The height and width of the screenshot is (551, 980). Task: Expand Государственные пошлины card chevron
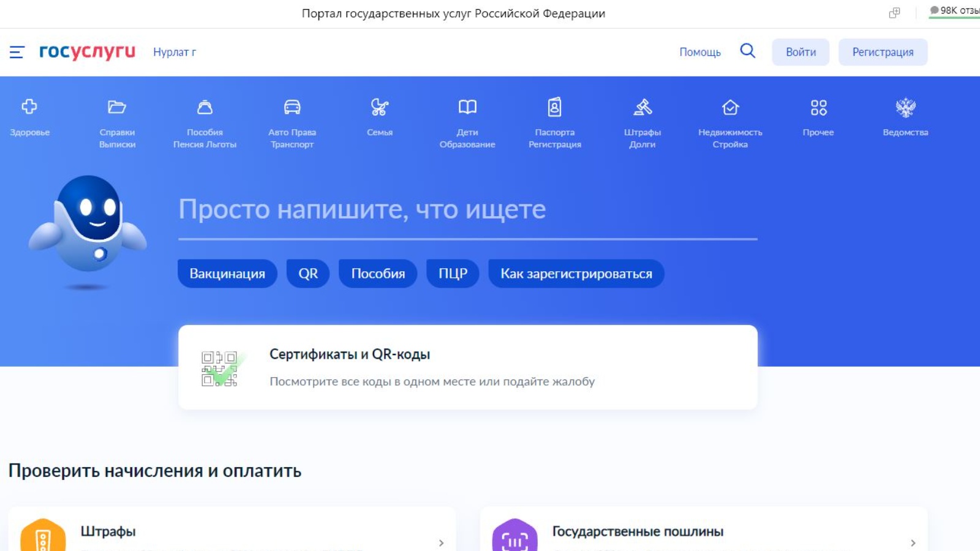(913, 542)
